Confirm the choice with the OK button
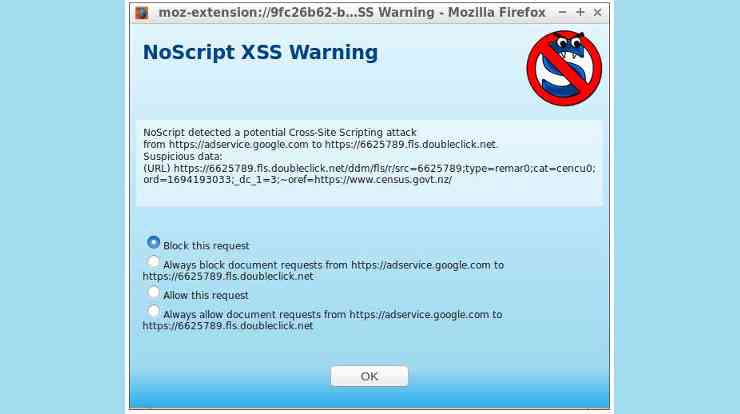The image size is (740, 414). coord(370,376)
